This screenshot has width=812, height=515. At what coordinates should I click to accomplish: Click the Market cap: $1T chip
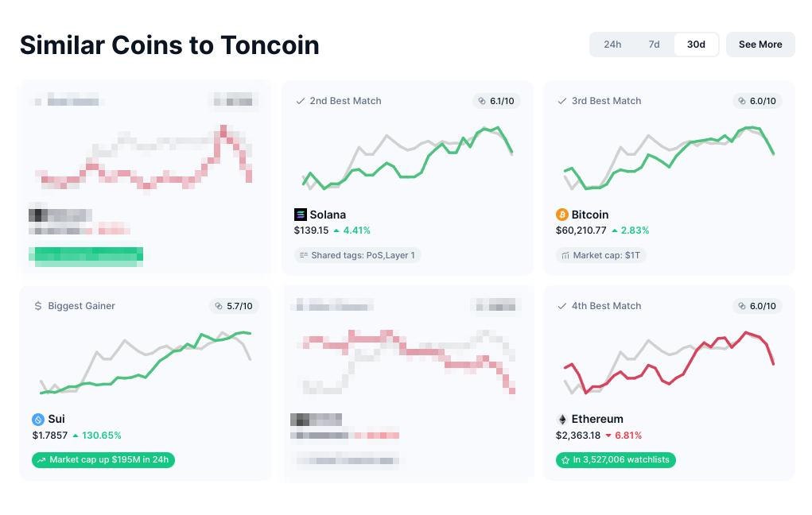pos(601,255)
